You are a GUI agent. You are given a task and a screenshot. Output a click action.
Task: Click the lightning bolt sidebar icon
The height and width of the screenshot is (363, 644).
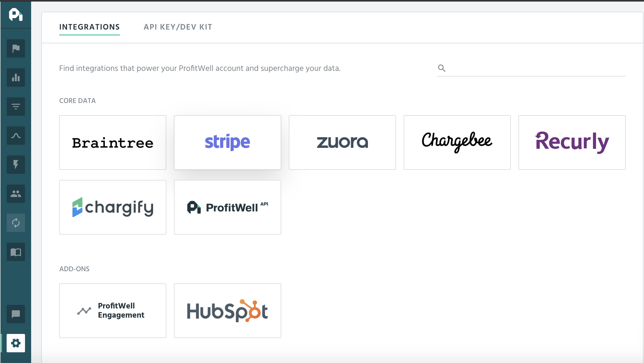click(16, 165)
